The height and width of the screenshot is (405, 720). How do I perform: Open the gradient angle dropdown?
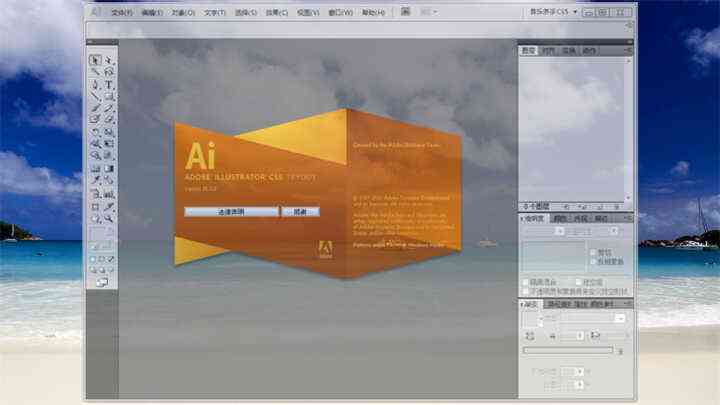click(x=580, y=336)
